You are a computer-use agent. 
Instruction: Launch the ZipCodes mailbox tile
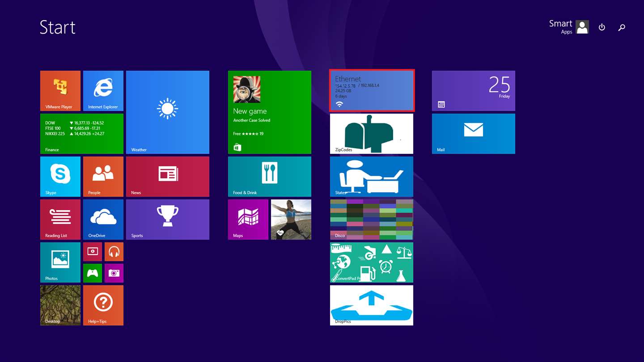[x=372, y=134]
